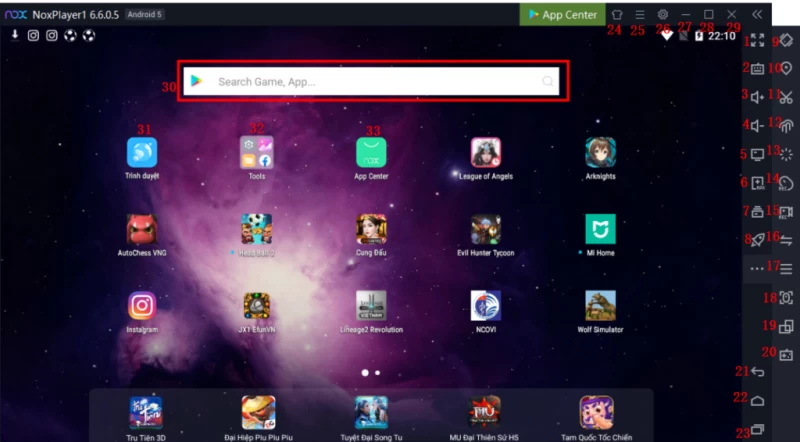The image size is (800, 442).
Task: Click the Nox logo in title bar
Action: pos(15,14)
